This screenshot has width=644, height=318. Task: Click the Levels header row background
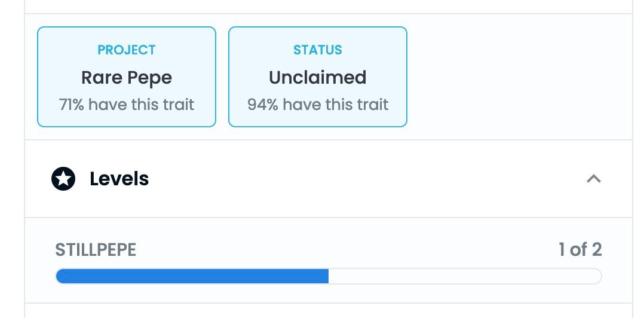click(329, 179)
